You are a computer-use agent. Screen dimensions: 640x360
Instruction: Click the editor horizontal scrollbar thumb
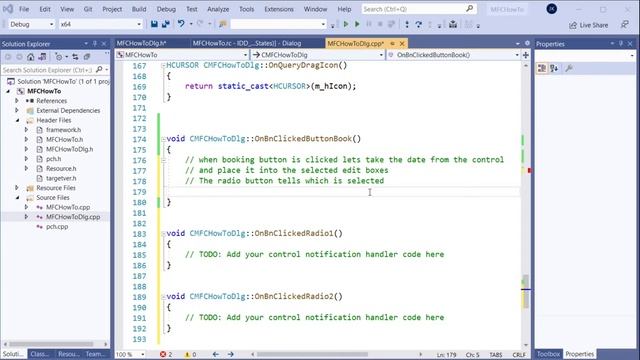click(x=312, y=354)
